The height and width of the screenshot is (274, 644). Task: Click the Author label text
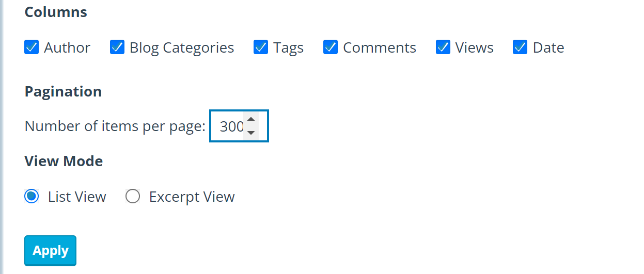[67, 48]
